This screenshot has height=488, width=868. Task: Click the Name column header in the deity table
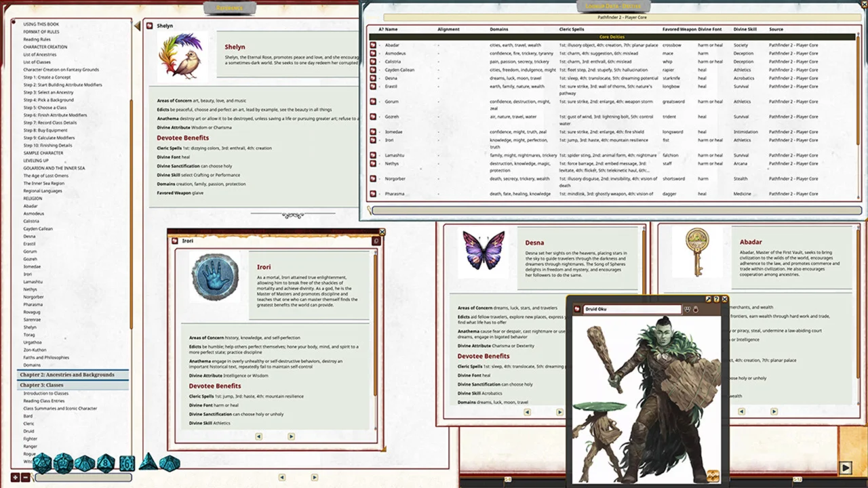tap(391, 29)
